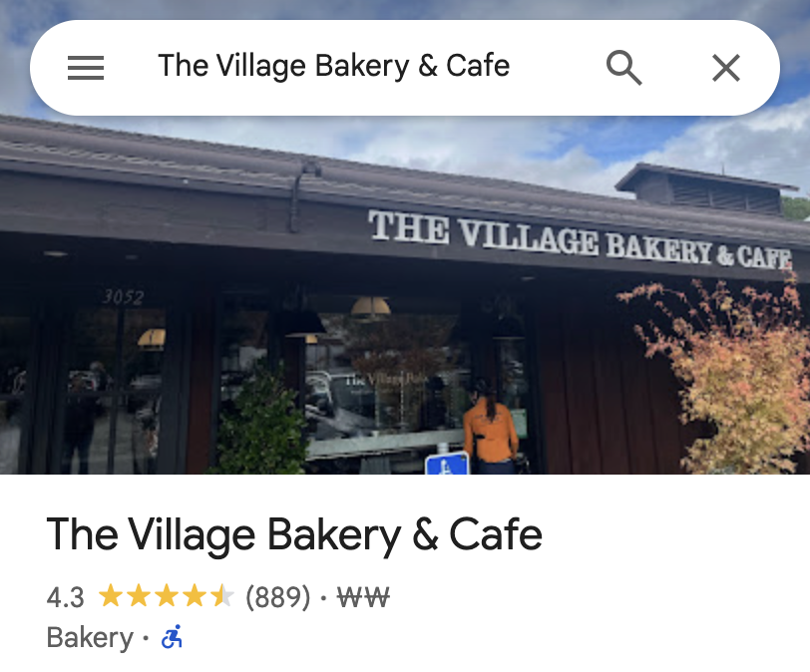Image resolution: width=810 pixels, height=672 pixels.
Task: Clear the search with the X icon
Action: pyautogui.click(x=726, y=68)
